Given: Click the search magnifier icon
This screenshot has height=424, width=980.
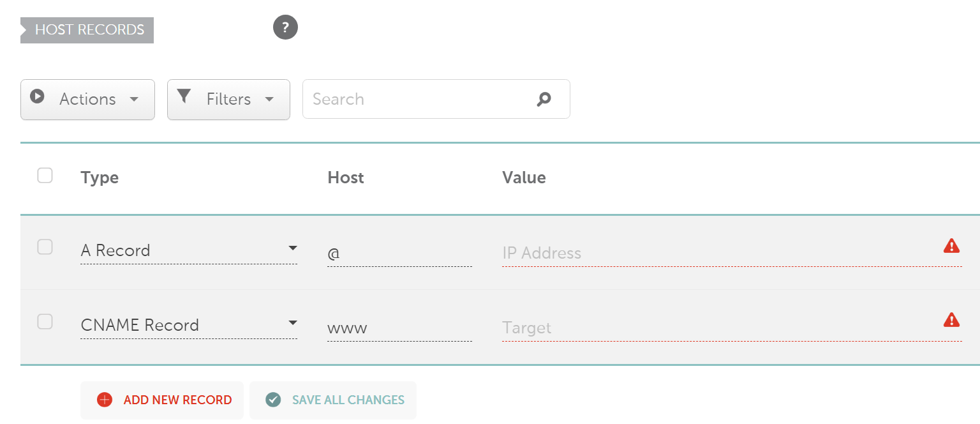Looking at the screenshot, I should [544, 99].
